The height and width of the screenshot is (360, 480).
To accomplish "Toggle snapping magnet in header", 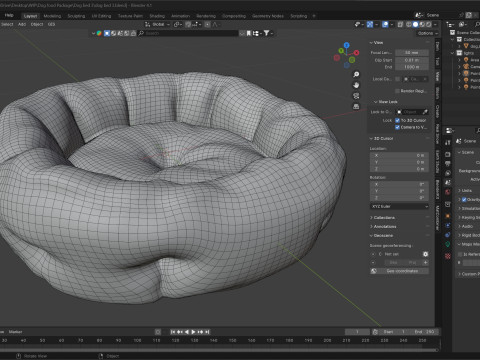I will (x=188, y=24).
